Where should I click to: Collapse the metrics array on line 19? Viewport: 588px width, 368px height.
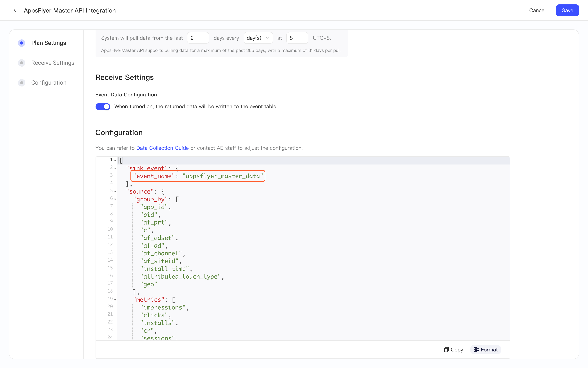[115, 300]
